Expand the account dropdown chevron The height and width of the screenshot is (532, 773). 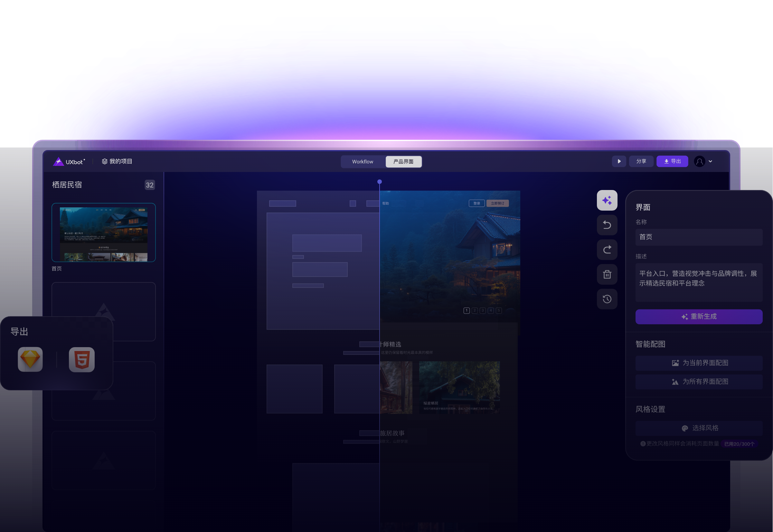click(710, 161)
